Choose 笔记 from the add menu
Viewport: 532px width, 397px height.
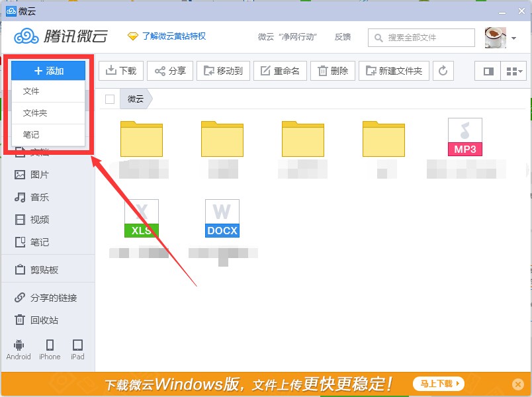pos(48,135)
